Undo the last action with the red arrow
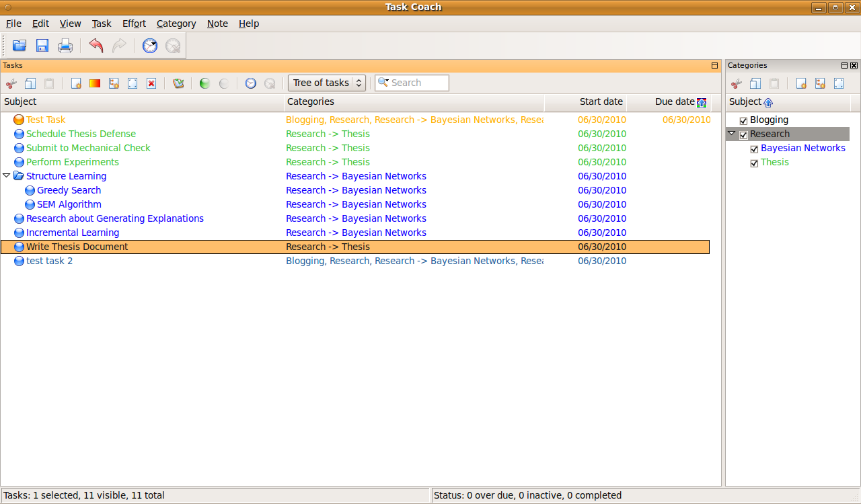The height and width of the screenshot is (504, 861). tap(96, 46)
